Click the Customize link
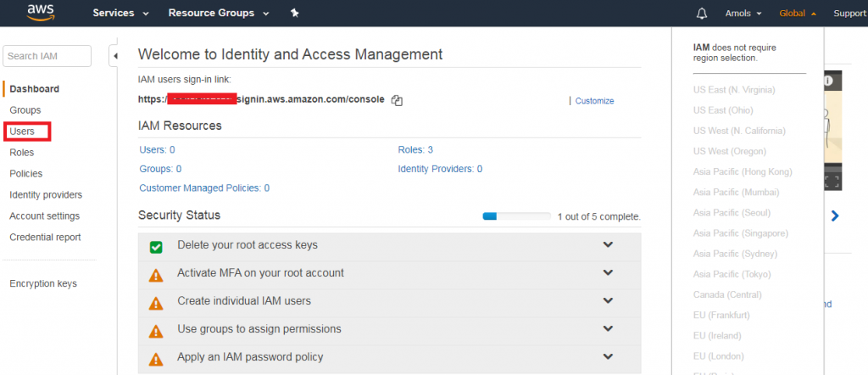 click(594, 101)
